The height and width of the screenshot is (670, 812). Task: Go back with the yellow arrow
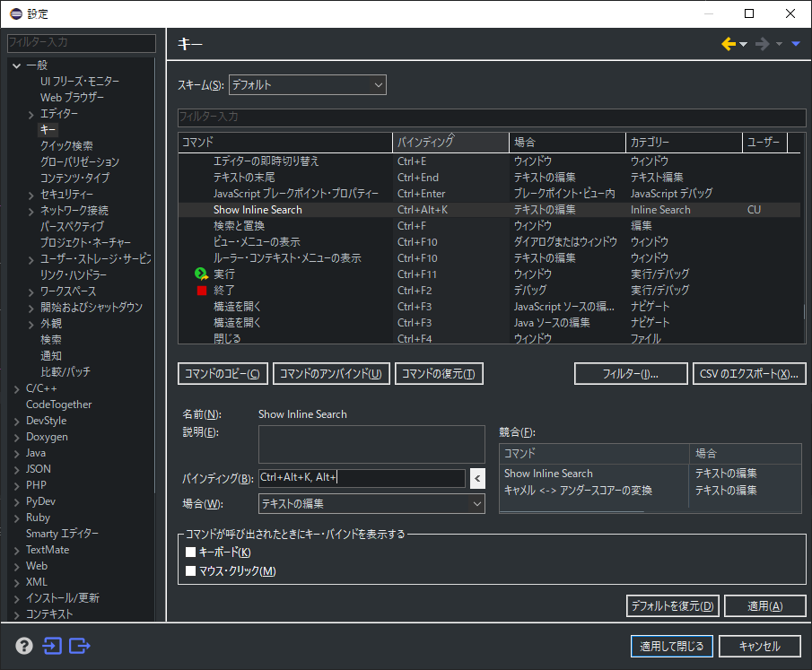pyautogui.click(x=729, y=44)
